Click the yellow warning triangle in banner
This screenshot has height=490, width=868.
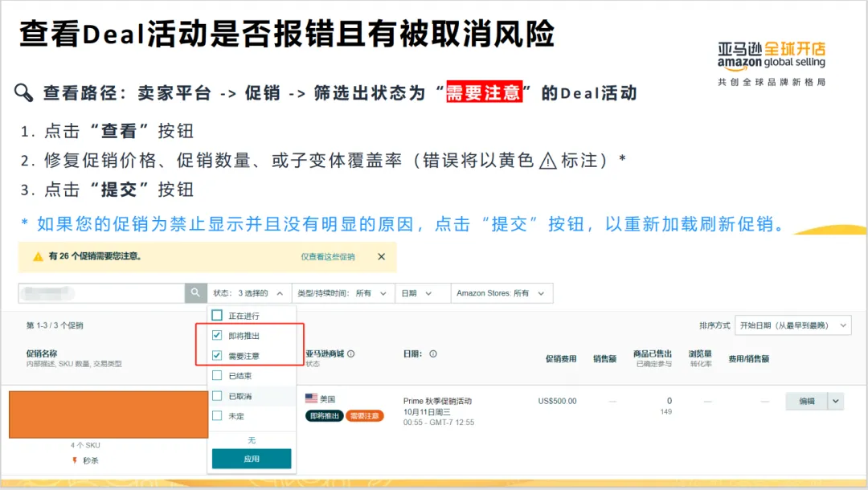click(x=38, y=256)
